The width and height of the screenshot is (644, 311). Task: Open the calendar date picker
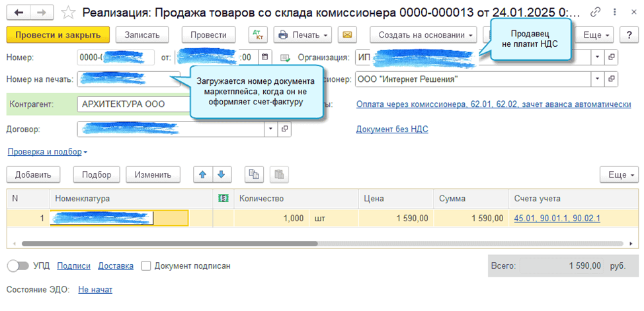(x=265, y=57)
